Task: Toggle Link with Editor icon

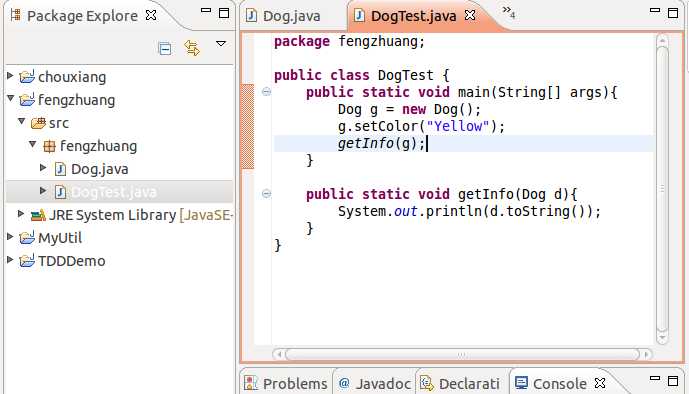Action: 192,48
